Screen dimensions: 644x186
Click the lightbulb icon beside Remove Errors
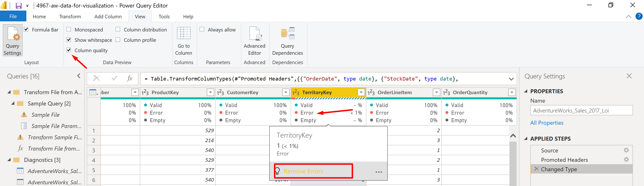(277, 171)
